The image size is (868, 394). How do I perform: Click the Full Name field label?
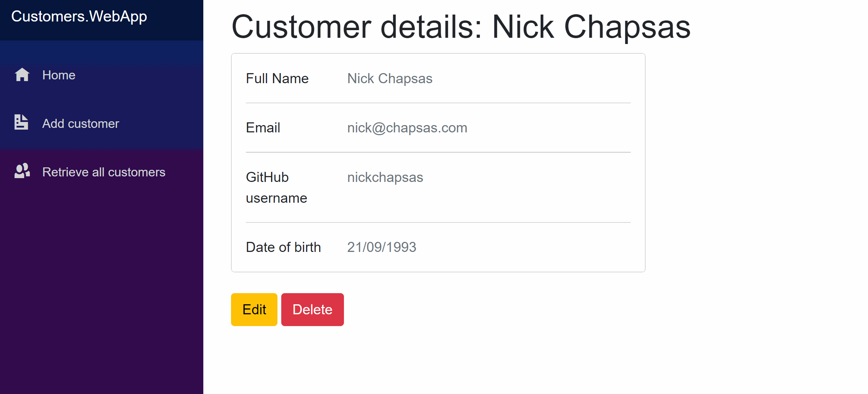click(277, 79)
